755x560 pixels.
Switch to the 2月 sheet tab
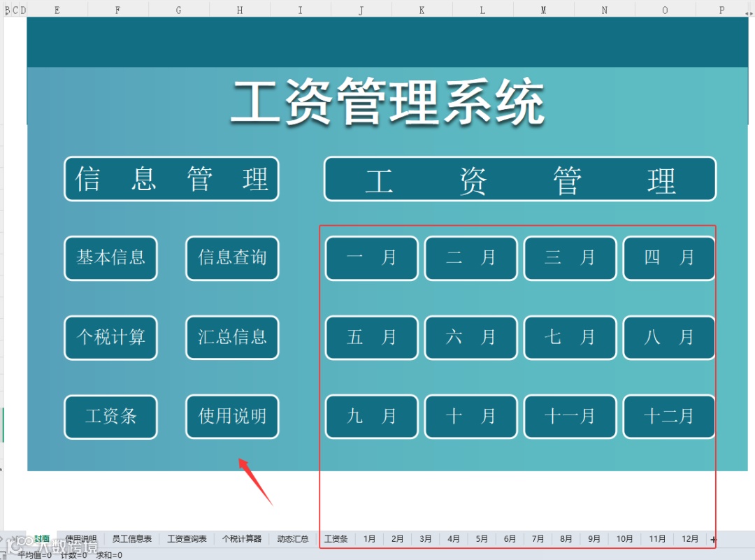tap(397, 539)
